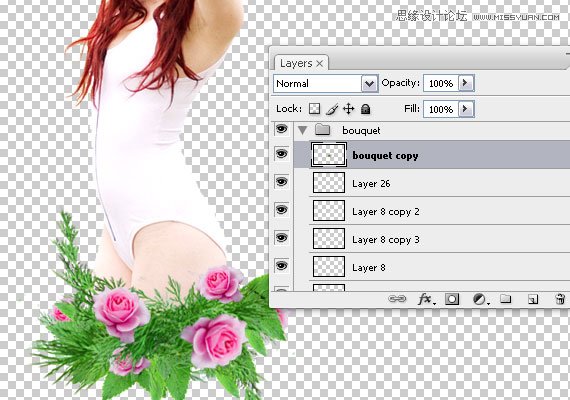Select the 'bouquet copy' layer name
Screen dimensions: 570x400
pyautogui.click(x=385, y=156)
